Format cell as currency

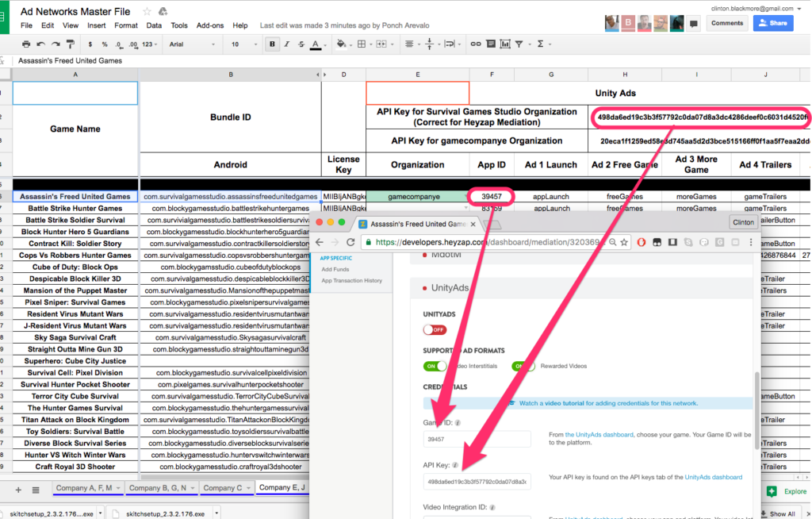(90, 44)
